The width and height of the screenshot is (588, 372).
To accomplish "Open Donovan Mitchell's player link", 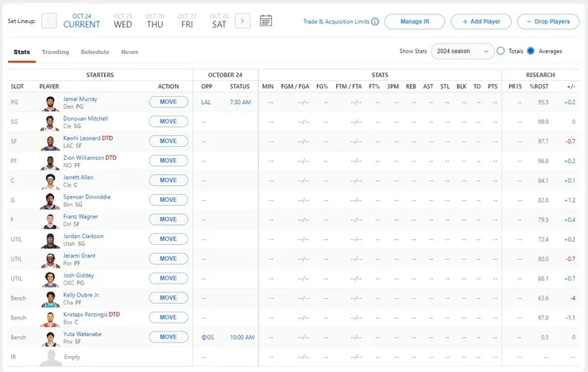I will coord(86,118).
